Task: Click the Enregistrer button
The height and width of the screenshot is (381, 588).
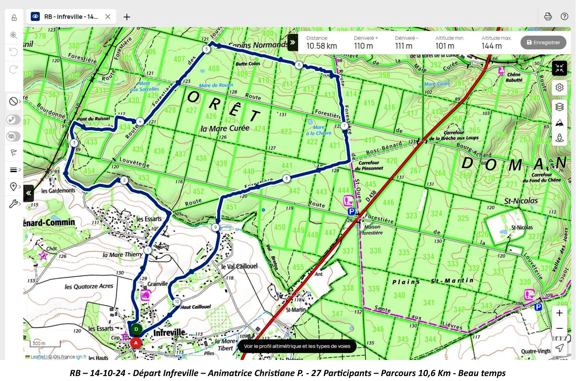Action: 543,42
